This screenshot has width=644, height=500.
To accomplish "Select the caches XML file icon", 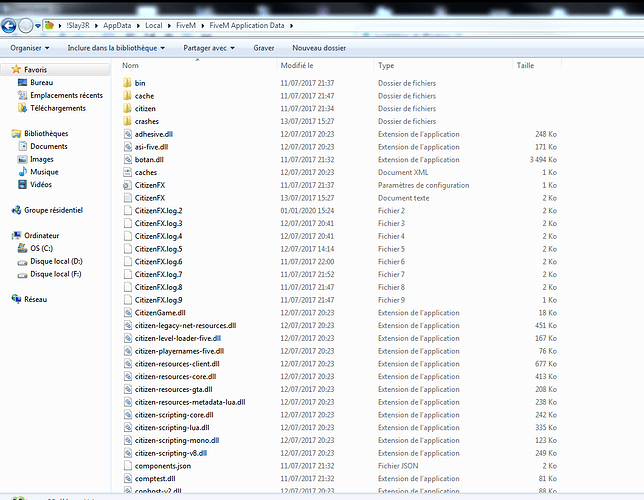I will [x=128, y=172].
